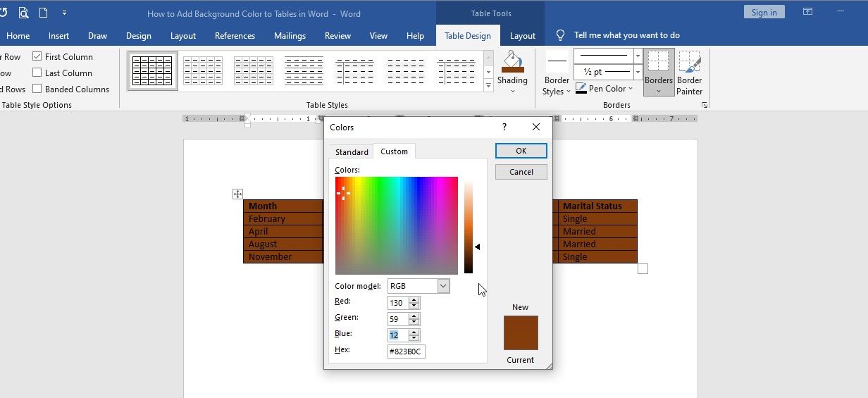
Task: Open Print Preview from quick access toolbar
Action: 23,13
